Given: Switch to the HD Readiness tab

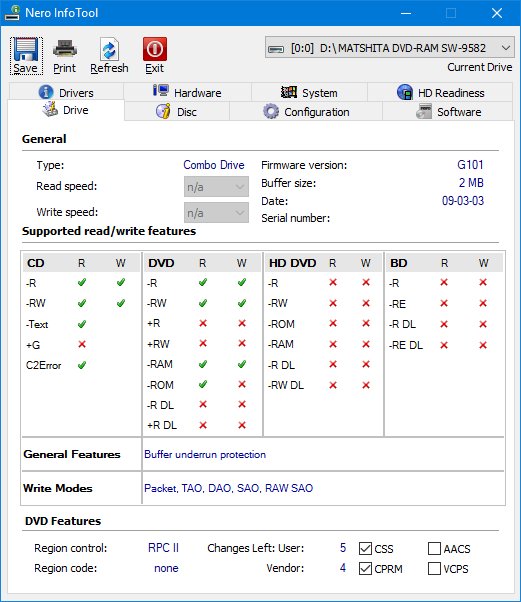Looking at the screenshot, I should [440, 93].
